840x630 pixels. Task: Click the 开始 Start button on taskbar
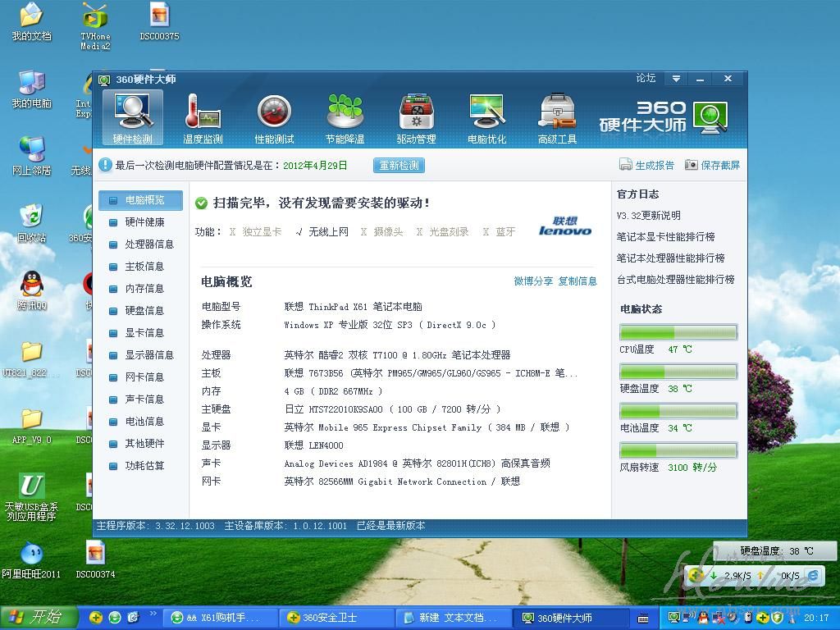(x=37, y=618)
